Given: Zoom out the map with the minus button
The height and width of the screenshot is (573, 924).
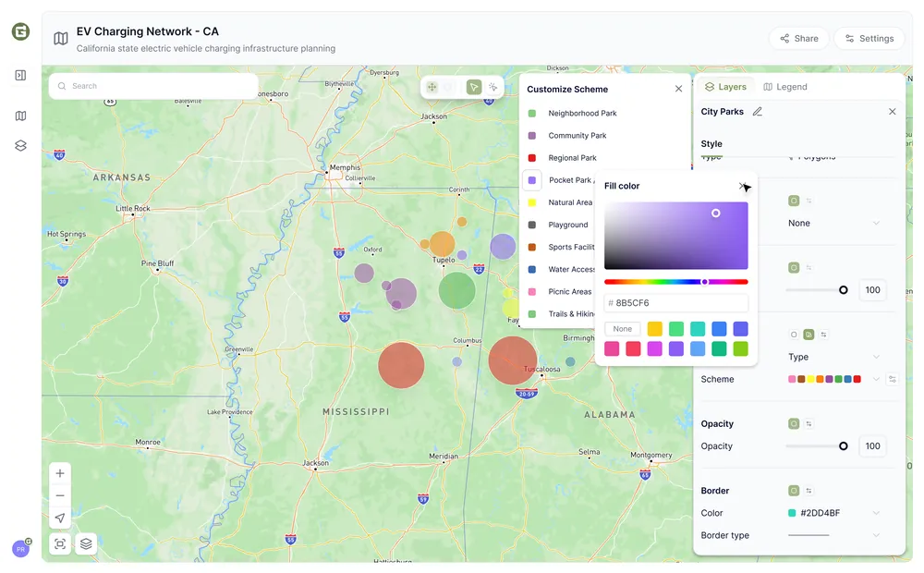Looking at the screenshot, I should click(x=60, y=495).
